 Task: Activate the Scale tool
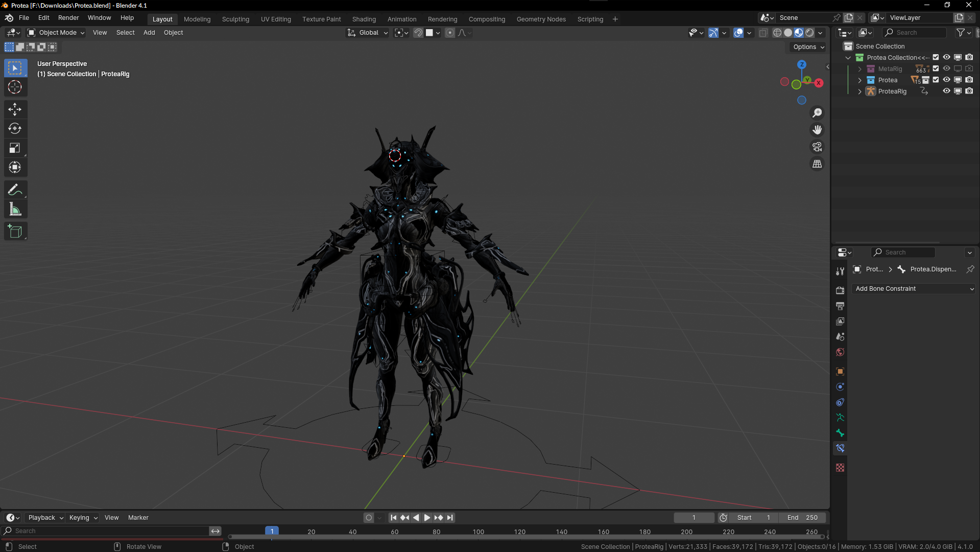pyautogui.click(x=15, y=148)
